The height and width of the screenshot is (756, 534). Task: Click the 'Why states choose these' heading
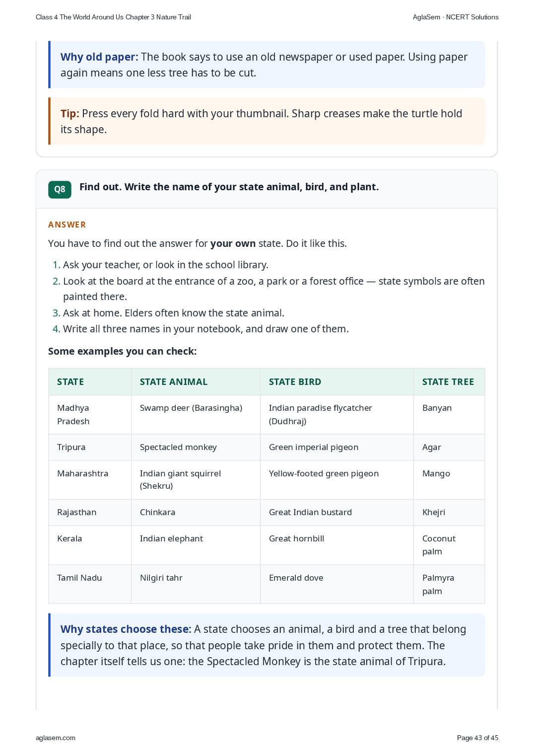[x=126, y=629]
